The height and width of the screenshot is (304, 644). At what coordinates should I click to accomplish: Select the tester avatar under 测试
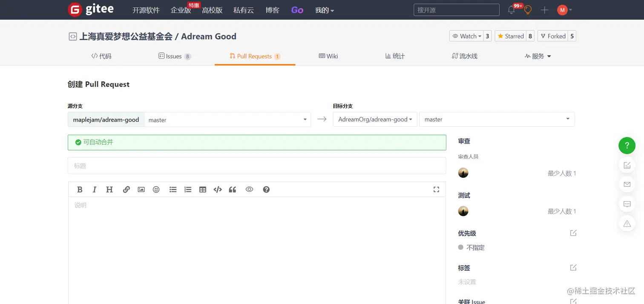(463, 211)
